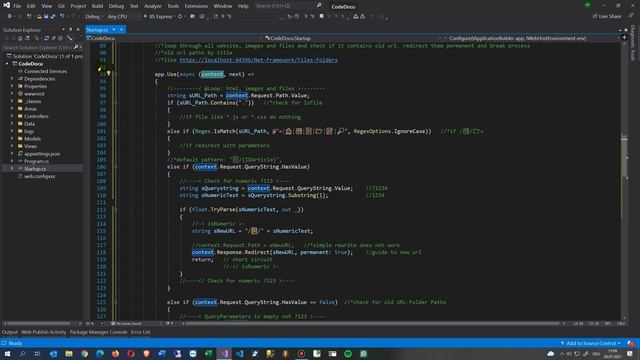The height and width of the screenshot is (360, 640).
Task: Click the Search Solution Explorer field
Action: coord(42,47)
